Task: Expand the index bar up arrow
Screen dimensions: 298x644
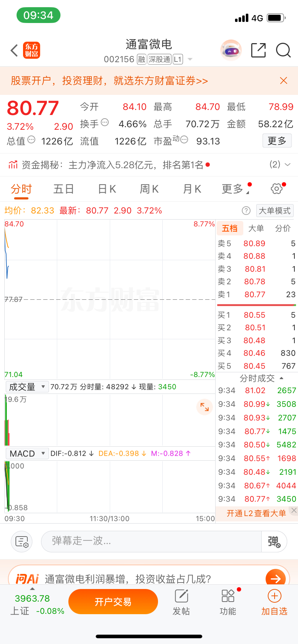Action: pos(32,589)
